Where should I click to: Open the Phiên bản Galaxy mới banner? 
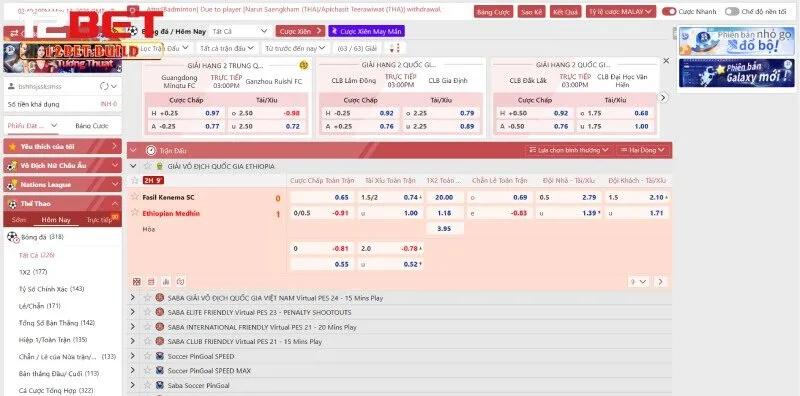tap(736, 73)
